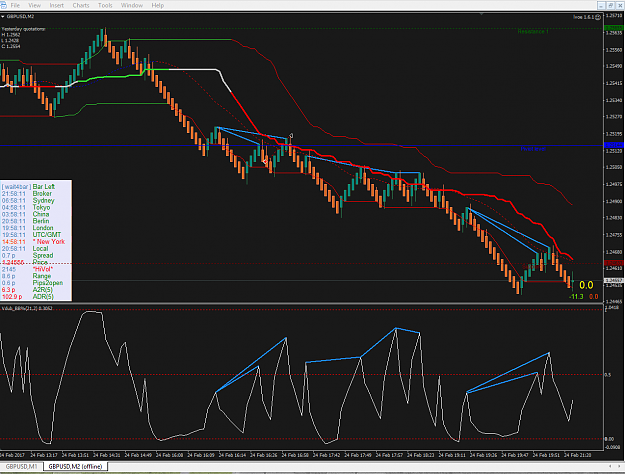
Task: Open the Help menu
Action: pos(157,5)
